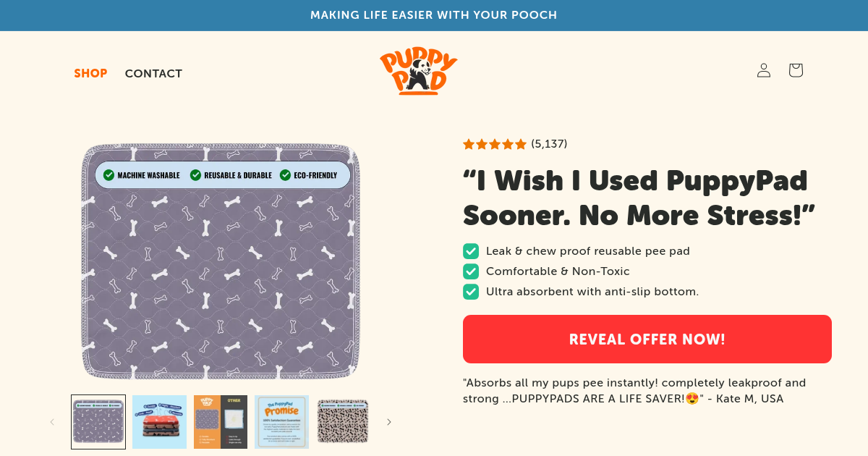Open the shopping cart icon
This screenshot has width=868, height=456.
coord(796,70)
